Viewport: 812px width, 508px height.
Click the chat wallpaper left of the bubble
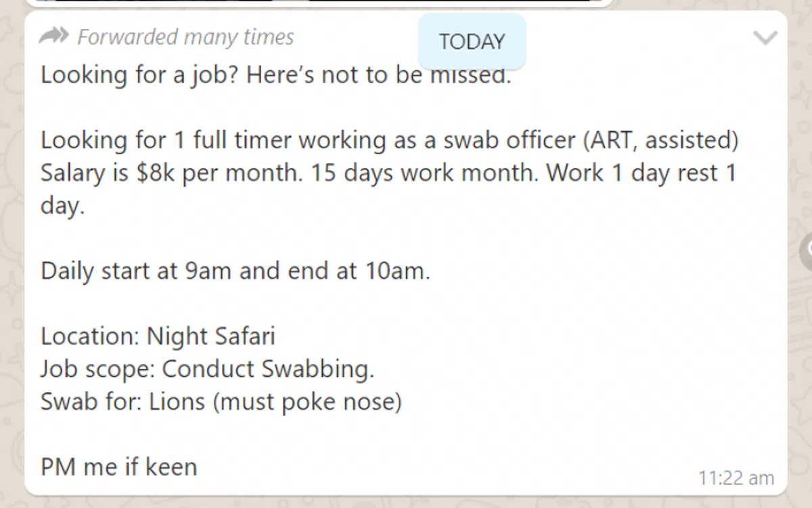pyautogui.click(x=12, y=271)
